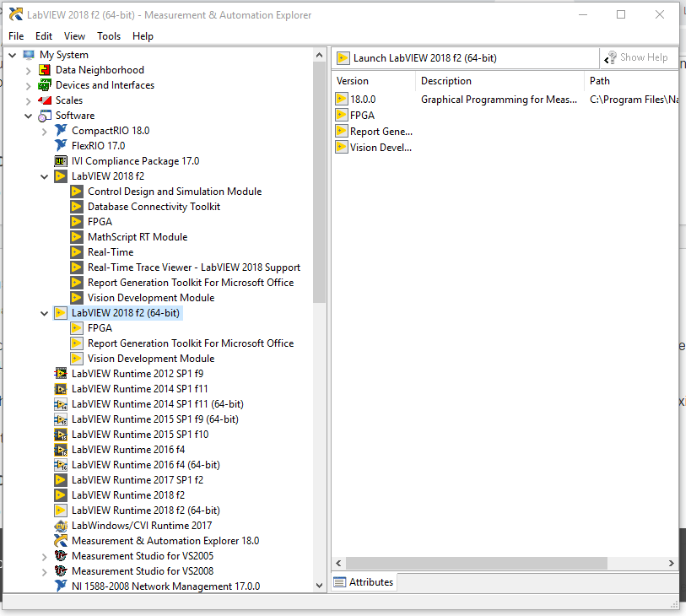691x616 pixels.
Task: Click the horizontal scrollbar left arrow
Action: coord(338,563)
